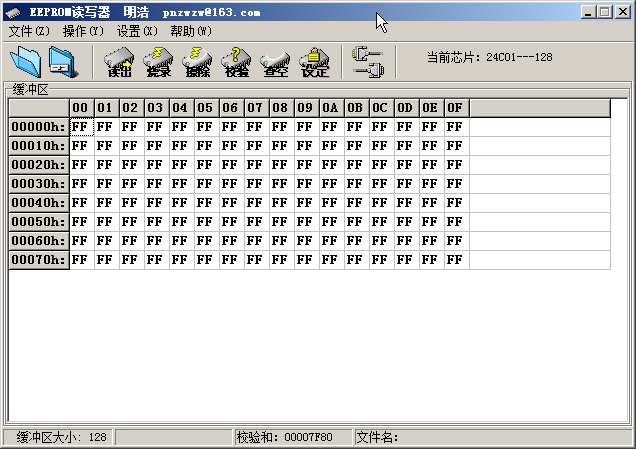This screenshot has width=636, height=449.
Task: Select the FF cell at row 00030h column 0B
Action: [x=357, y=184]
